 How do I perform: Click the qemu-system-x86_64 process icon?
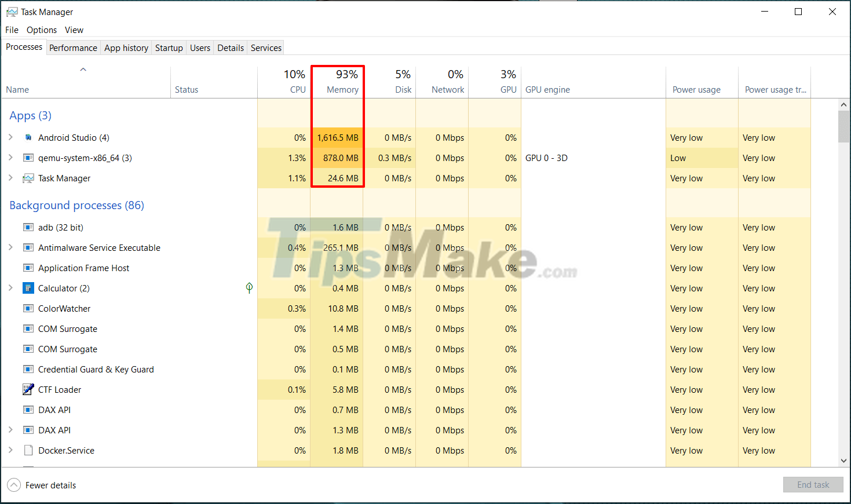[28, 158]
